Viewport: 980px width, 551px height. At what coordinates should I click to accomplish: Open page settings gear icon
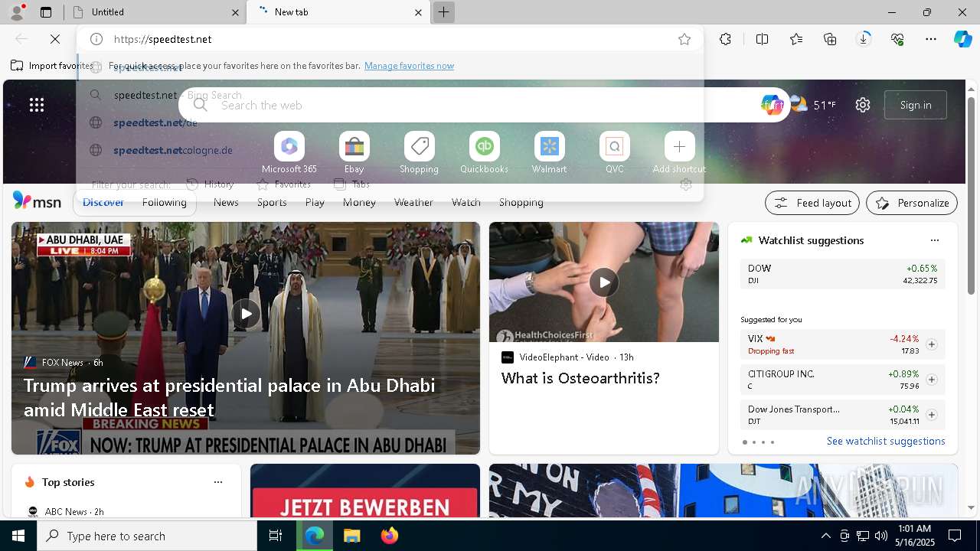(863, 105)
